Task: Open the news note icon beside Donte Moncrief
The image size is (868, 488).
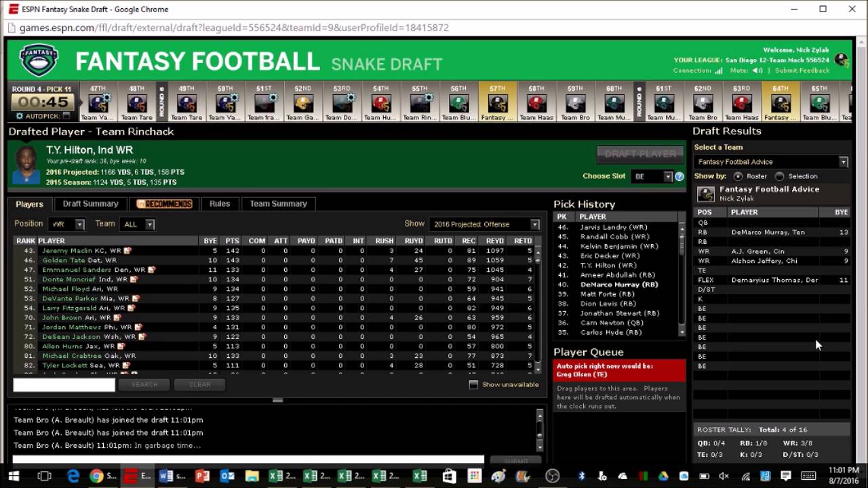Action: pyautogui.click(x=134, y=279)
